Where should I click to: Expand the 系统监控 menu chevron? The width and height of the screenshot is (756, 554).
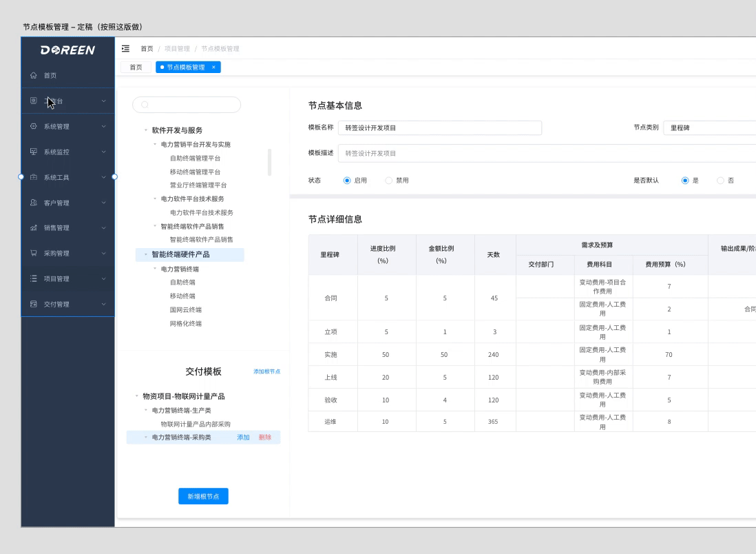104,152
